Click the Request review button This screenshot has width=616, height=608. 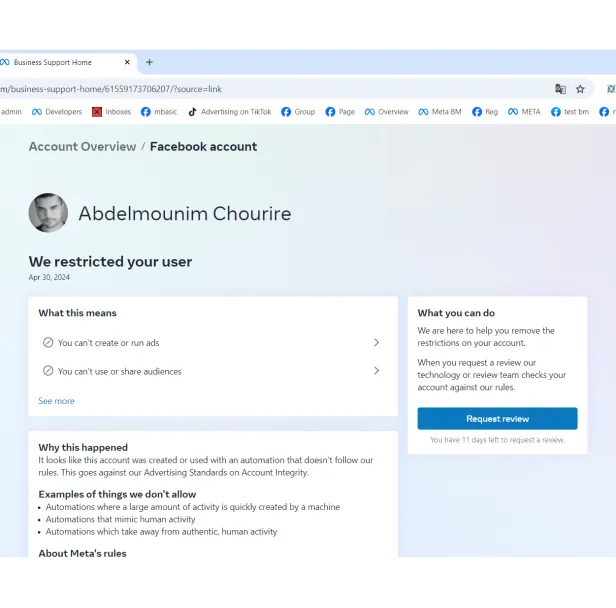(x=497, y=419)
